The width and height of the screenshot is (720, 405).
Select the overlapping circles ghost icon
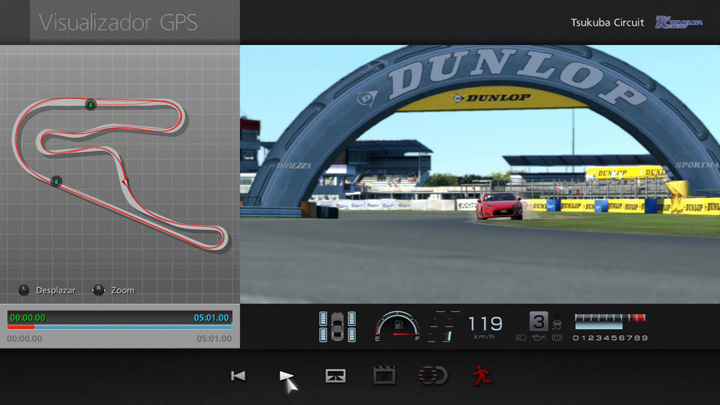(x=433, y=376)
